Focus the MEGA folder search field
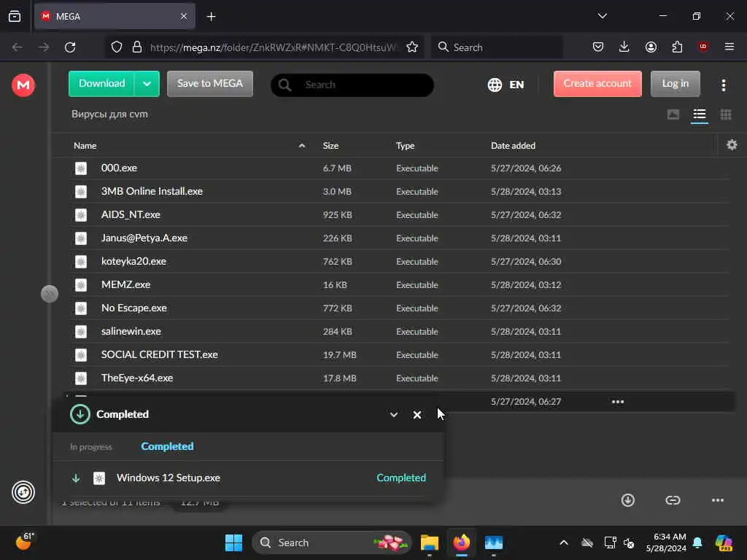 (x=352, y=85)
